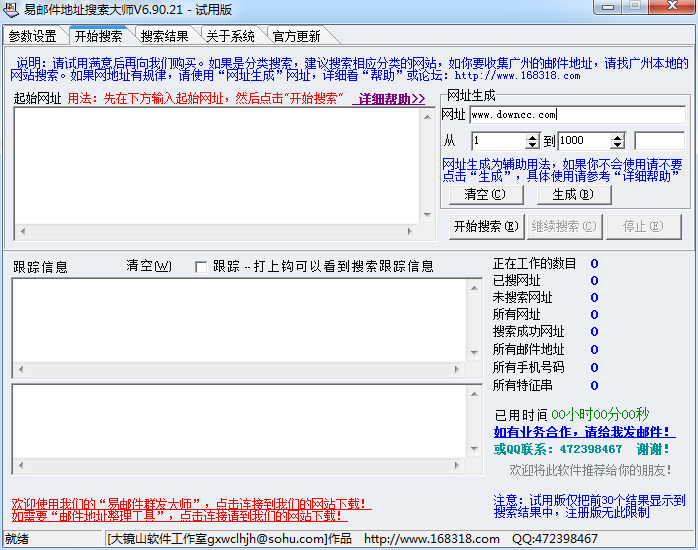
Task: Open the 关于系统 tab
Action: click(x=230, y=36)
